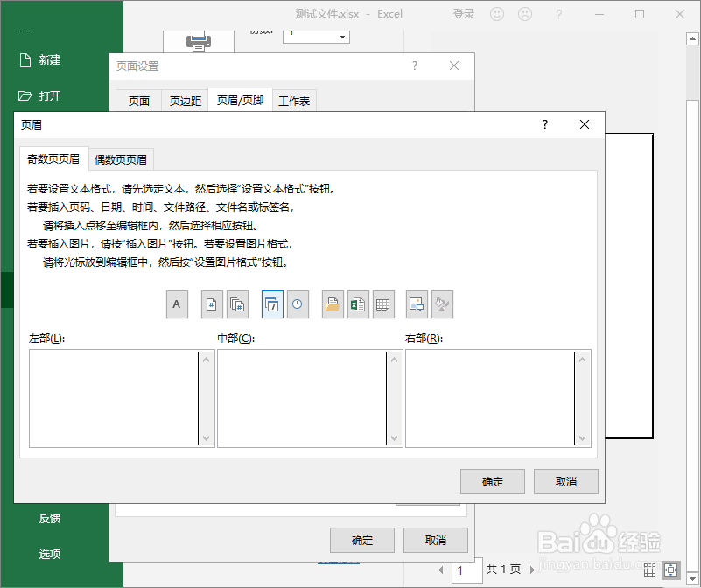Select the format text icon

[x=177, y=304]
